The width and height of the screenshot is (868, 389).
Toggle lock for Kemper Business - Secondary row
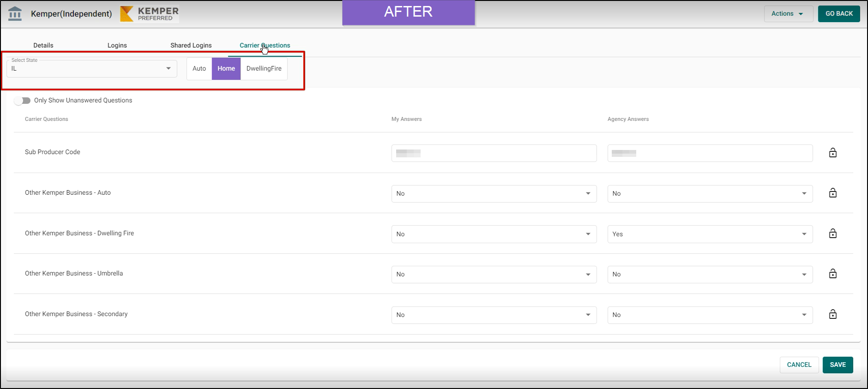(833, 314)
